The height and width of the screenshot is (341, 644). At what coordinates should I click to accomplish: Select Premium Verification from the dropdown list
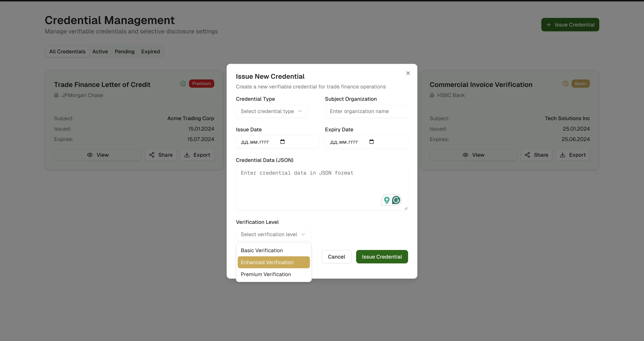pyautogui.click(x=266, y=274)
